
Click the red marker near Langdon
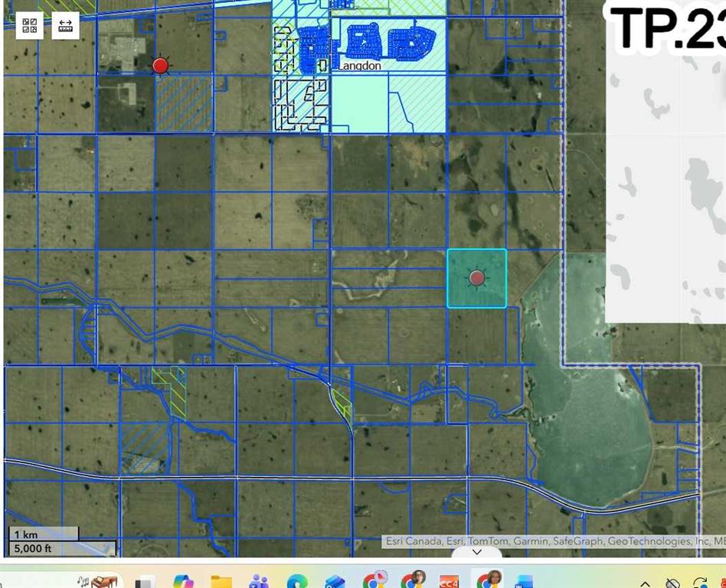coord(159,65)
